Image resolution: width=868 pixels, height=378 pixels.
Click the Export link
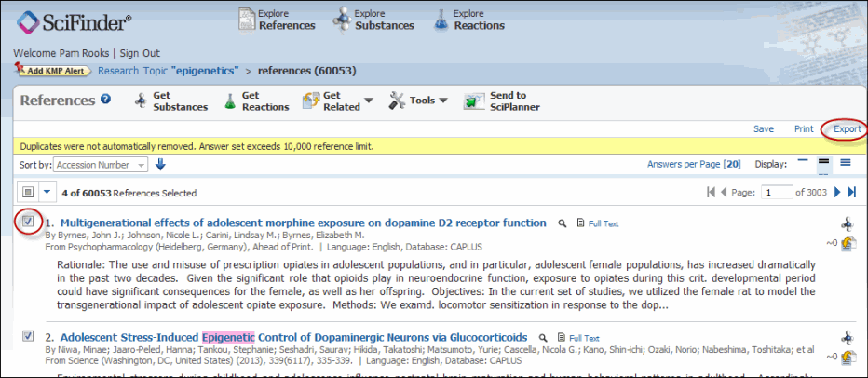848,129
